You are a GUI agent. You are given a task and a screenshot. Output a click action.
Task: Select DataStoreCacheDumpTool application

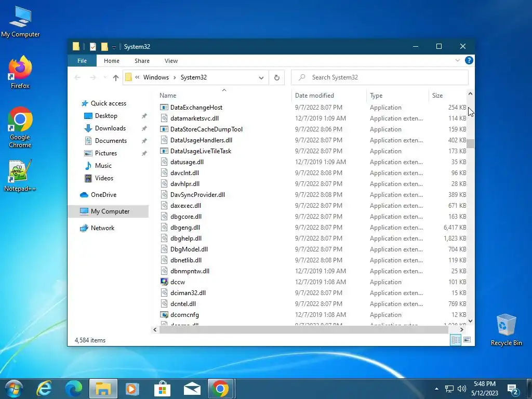coord(206,129)
